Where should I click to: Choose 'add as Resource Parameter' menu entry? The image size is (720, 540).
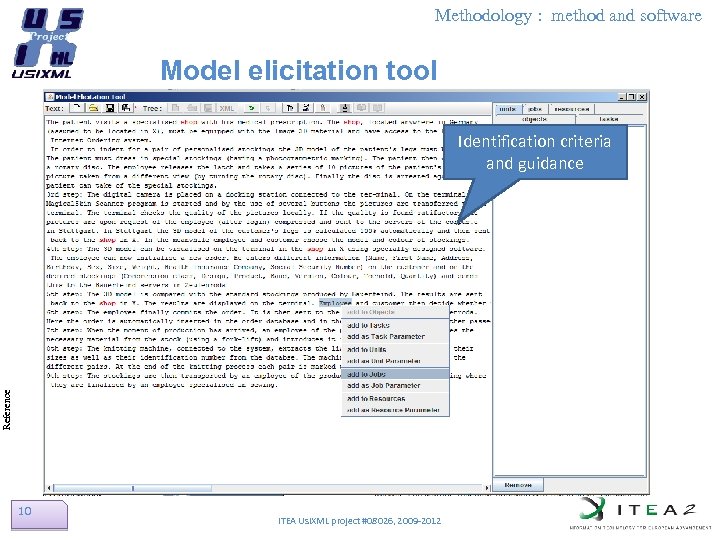(395, 410)
